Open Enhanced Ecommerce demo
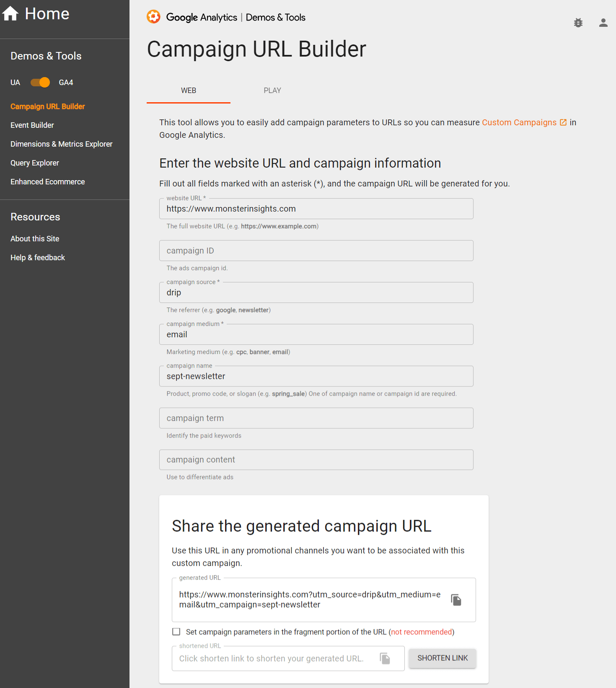Image resolution: width=616 pixels, height=688 pixels. [x=47, y=181]
